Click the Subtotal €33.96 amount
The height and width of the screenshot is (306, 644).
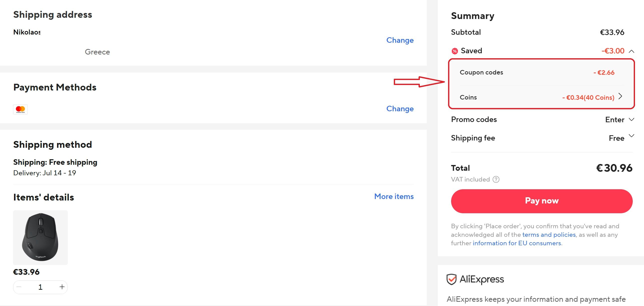tap(612, 32)
